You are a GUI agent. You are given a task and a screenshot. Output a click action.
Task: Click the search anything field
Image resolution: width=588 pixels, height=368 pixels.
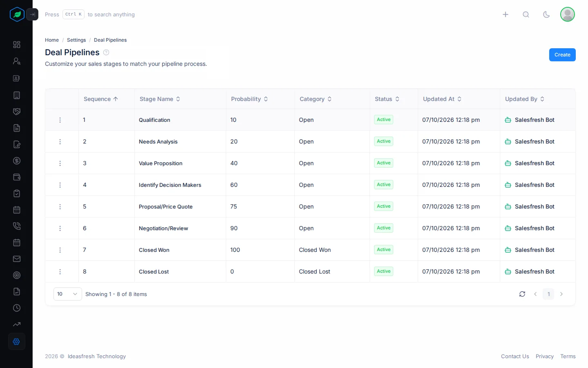pyautogui.click(x=90, y=14)
